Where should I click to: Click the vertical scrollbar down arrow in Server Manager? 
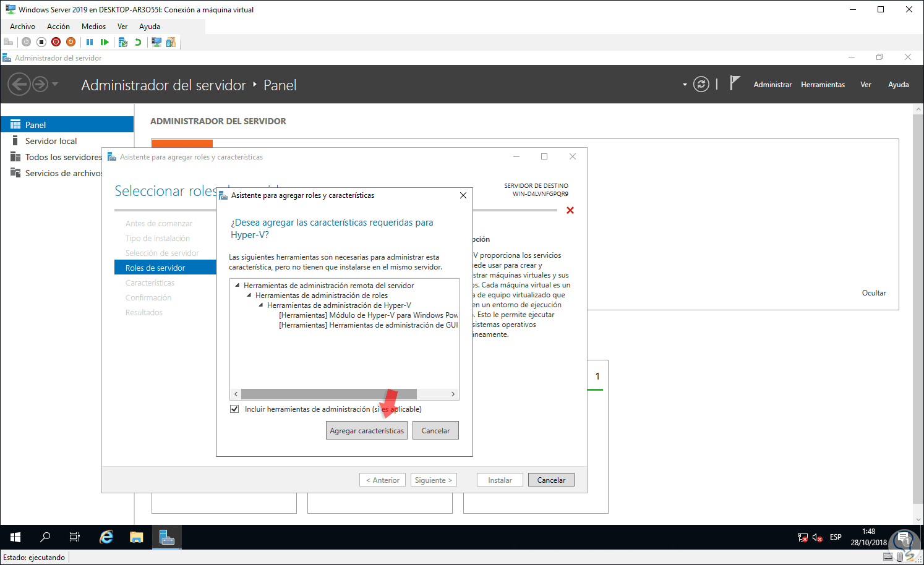[918, 520]
